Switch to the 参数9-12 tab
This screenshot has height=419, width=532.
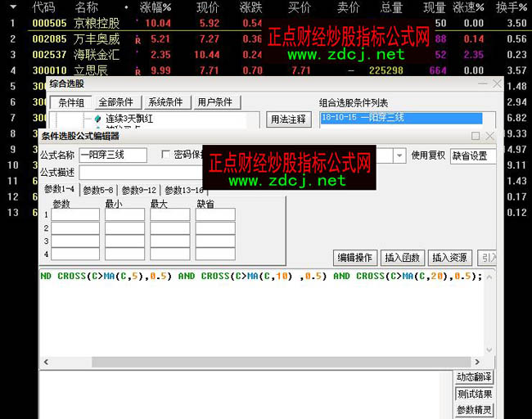139,190
